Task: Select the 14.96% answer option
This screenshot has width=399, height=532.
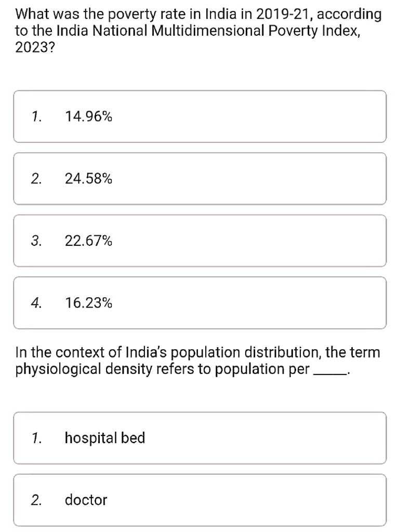Action: (x=199, y=116)
